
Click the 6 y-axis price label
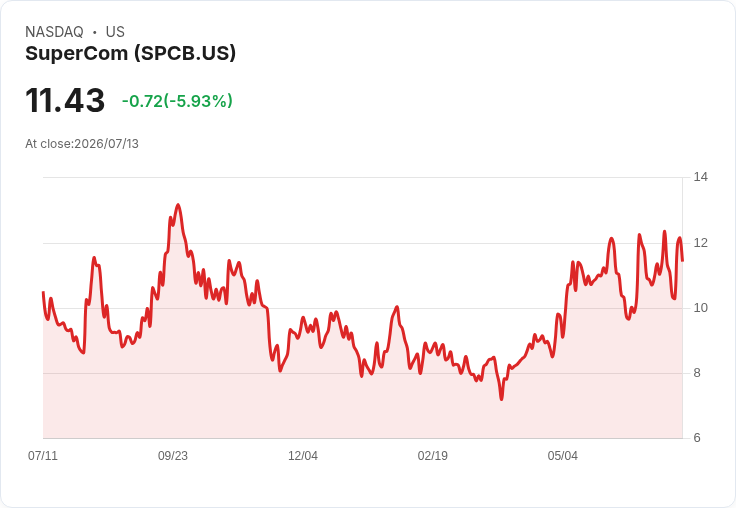697,438
